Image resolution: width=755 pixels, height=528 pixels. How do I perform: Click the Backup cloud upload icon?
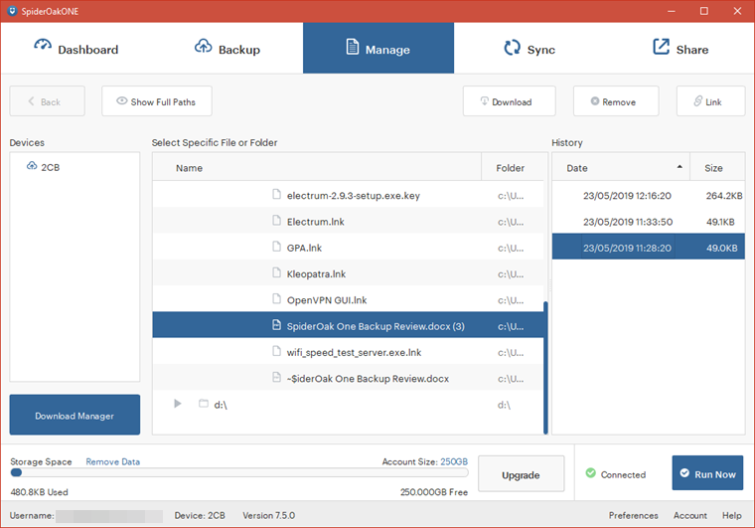tap(203, 46)
